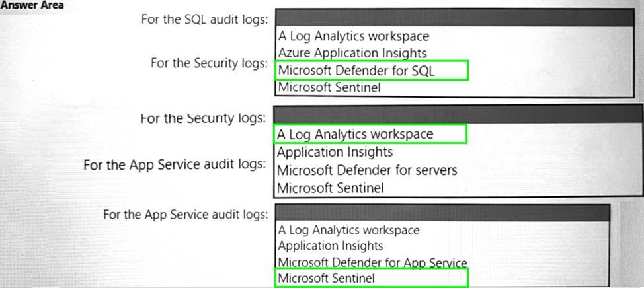Select Microsoft Defender for App Service option
Viewport: 644px width, 288px height.
click(372, 262)
